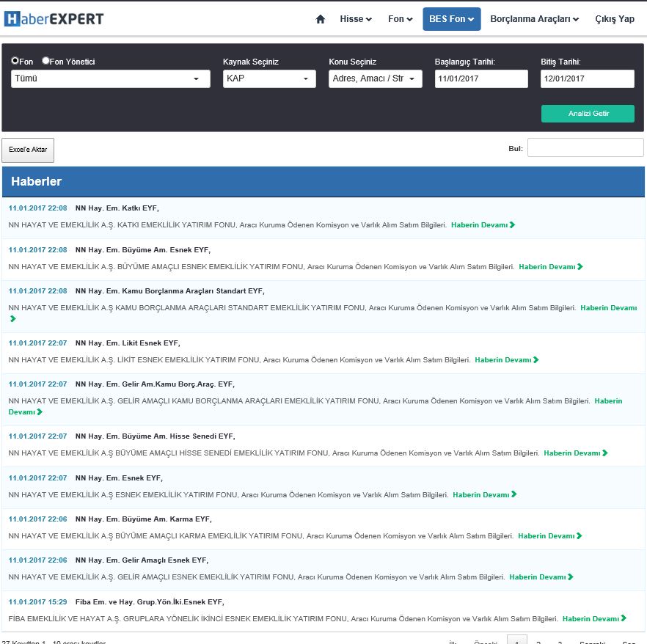Image resolution: width=647 pixels, height=644 pixels.
Task: Click title NN Hay. Em. Gelir Amaçlı Esnek EYF
Action: pos(142,560)
